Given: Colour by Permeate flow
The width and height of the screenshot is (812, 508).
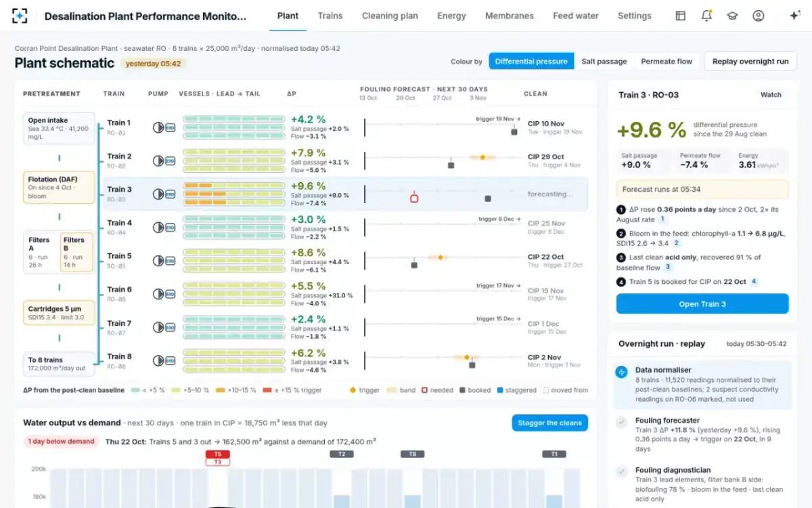Looking at the screenshot, I should coord(667,62).
